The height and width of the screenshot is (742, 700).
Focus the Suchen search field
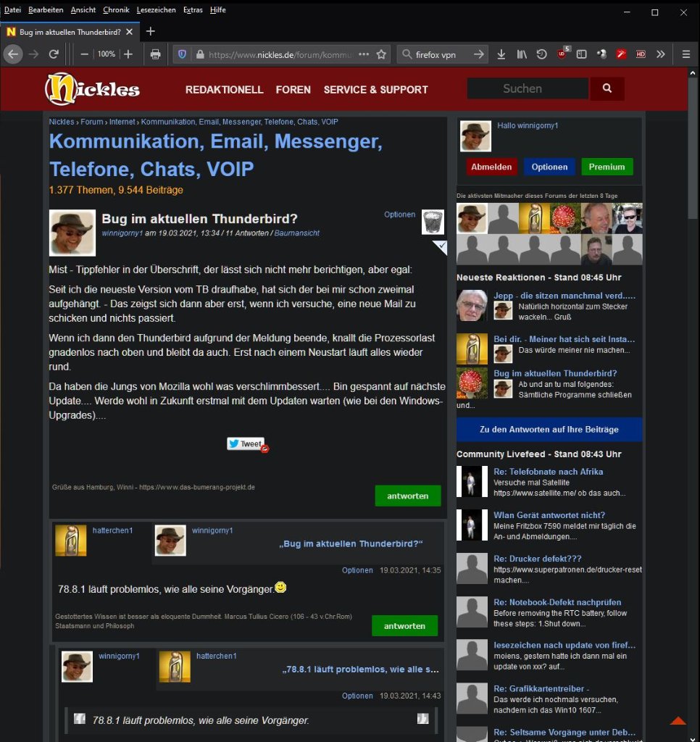[528, 88]
